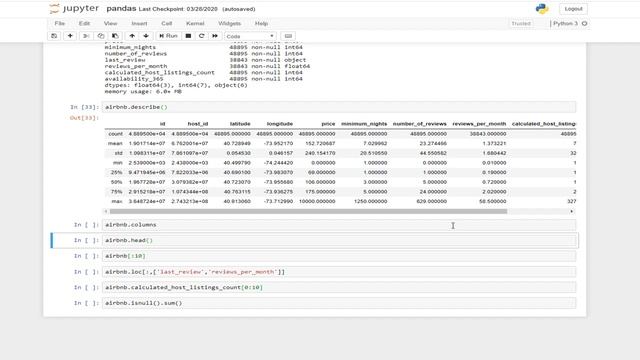Open the View menu

(110, 24)
